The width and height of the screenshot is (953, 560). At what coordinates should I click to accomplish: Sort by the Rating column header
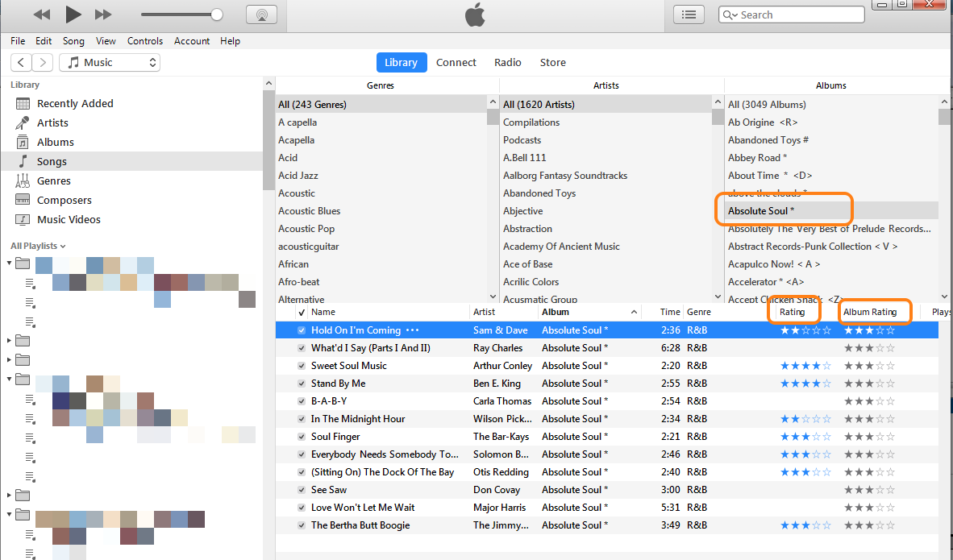[x=793, y=312]
